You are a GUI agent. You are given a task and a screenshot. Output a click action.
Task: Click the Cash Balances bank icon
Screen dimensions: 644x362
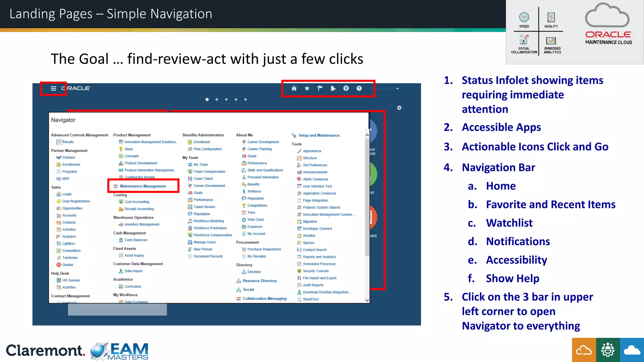[121, 240]
